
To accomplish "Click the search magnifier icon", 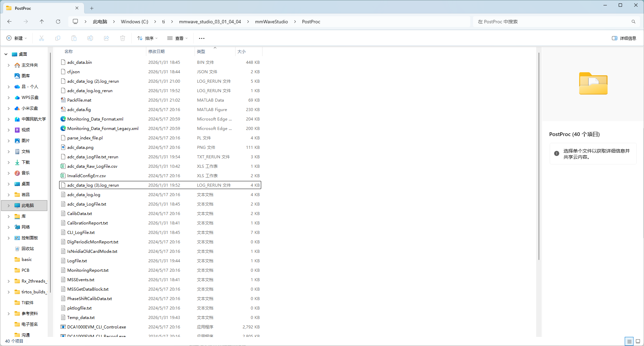I will 634,22.
